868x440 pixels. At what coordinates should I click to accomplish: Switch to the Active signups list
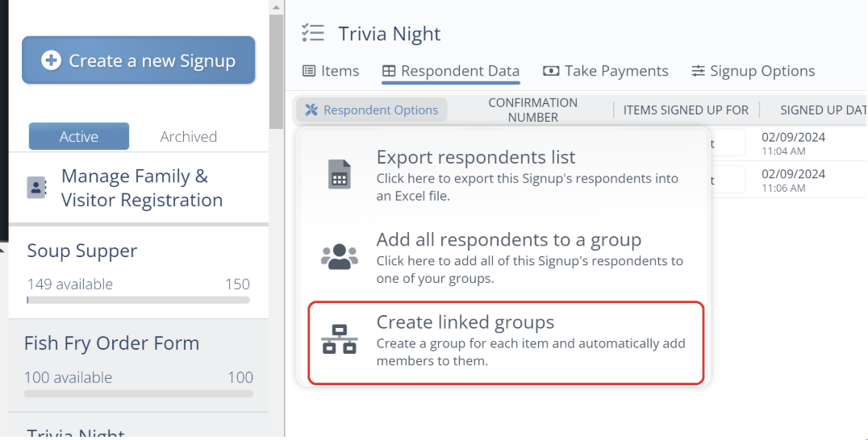pyautogui.click(x=79, y=136)
